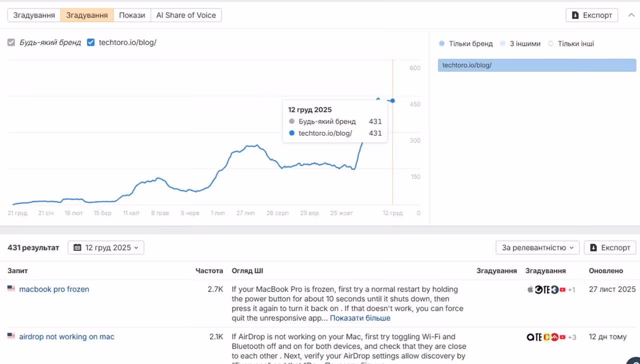Toggle the Будь-який бренд checkbox

[x=11, y=42]
